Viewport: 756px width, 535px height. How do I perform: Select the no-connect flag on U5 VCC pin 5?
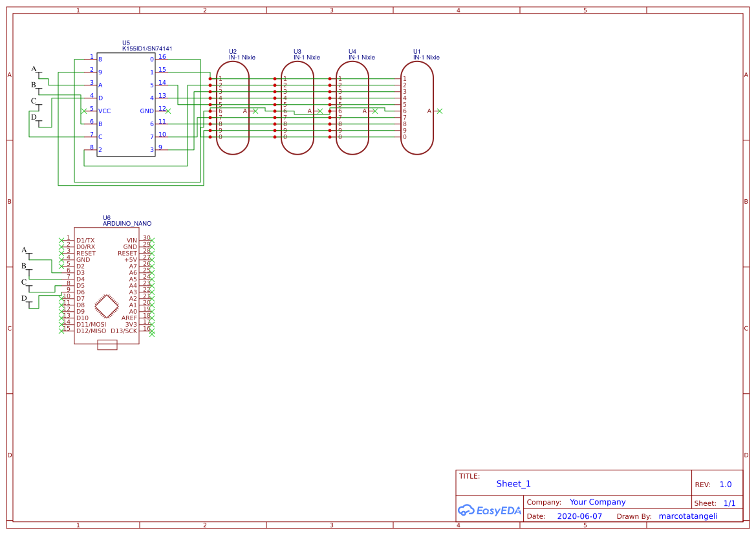[85, 111]
